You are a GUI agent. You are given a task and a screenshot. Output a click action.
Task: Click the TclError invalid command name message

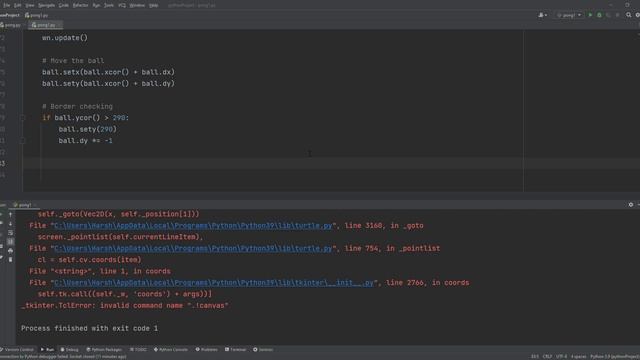(x=124, y=306)
